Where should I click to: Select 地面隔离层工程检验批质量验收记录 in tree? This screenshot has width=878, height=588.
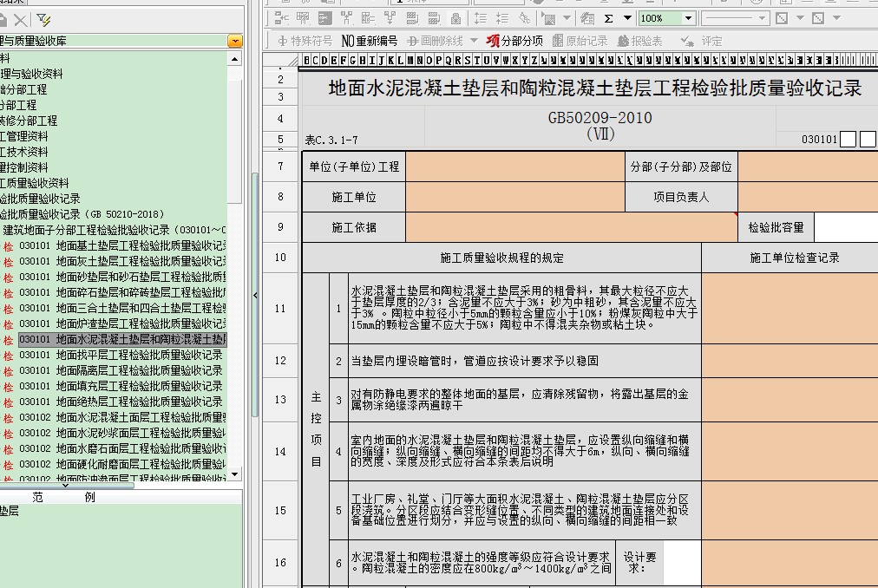tap(139, 370)
